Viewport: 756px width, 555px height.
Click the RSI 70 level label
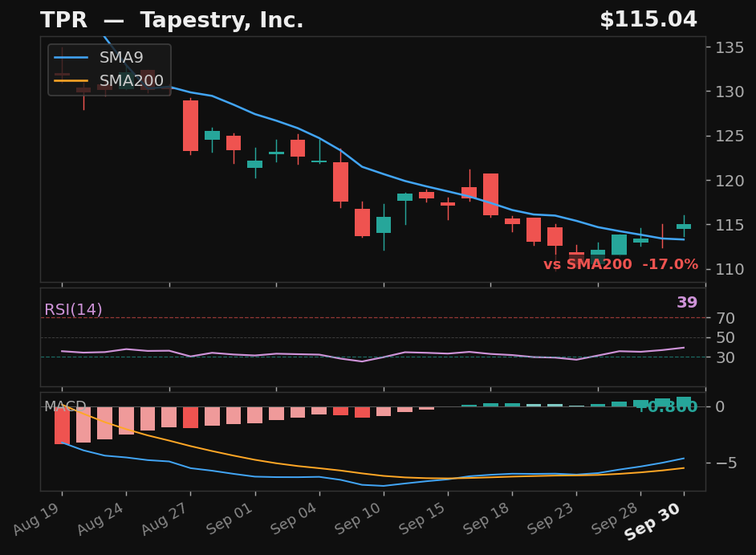[x=726, y=318]
